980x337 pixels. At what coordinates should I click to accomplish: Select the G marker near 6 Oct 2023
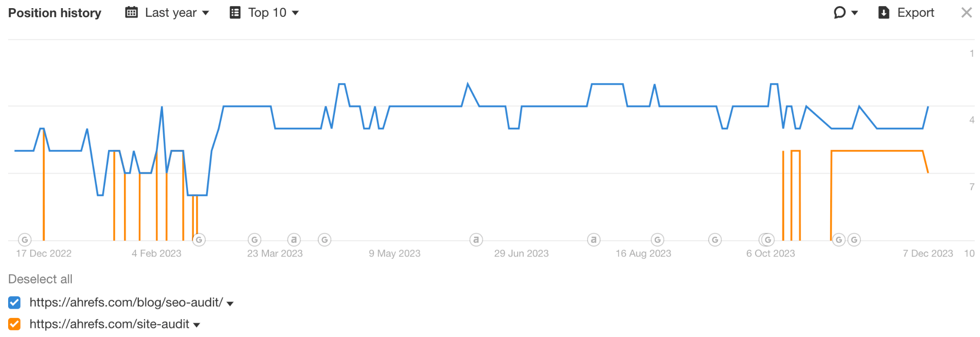[767, 240]
